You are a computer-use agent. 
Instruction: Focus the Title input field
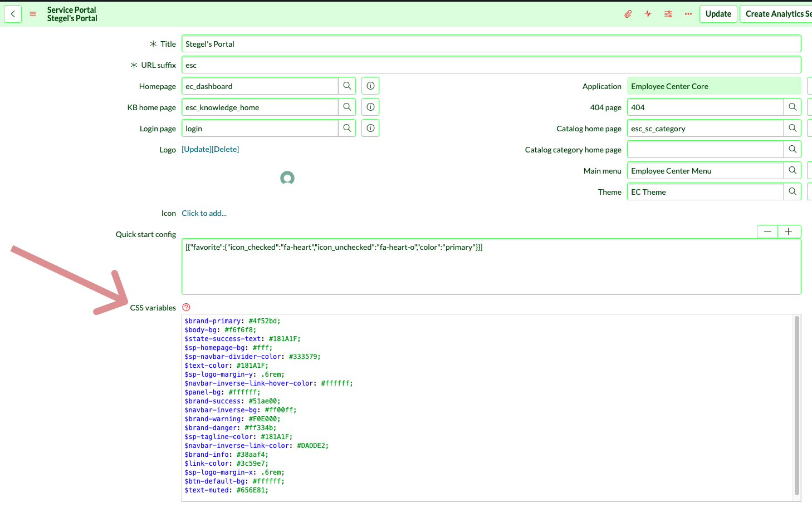(x=491, y=43)
